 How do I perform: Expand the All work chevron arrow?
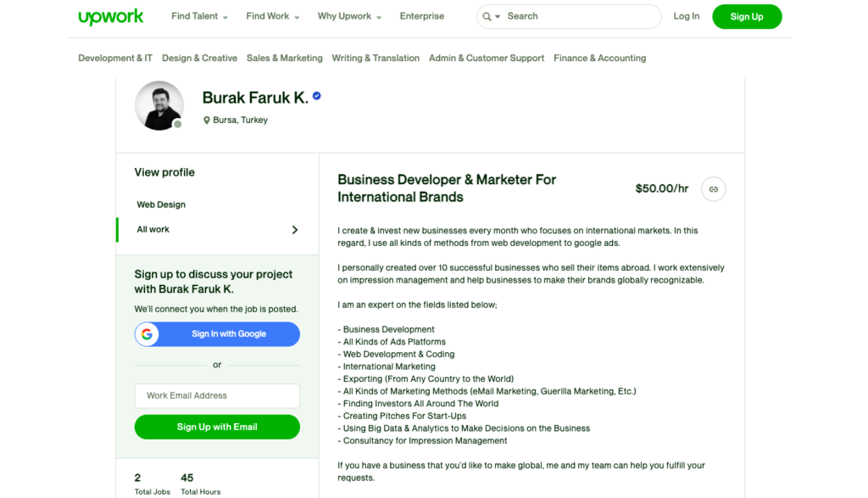click(x=295, y=230)
